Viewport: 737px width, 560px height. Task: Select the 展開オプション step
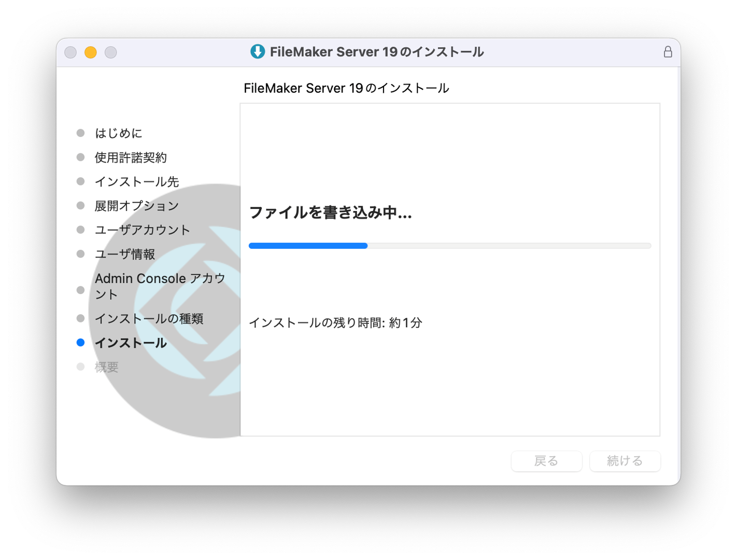click(x=137, y=206)
